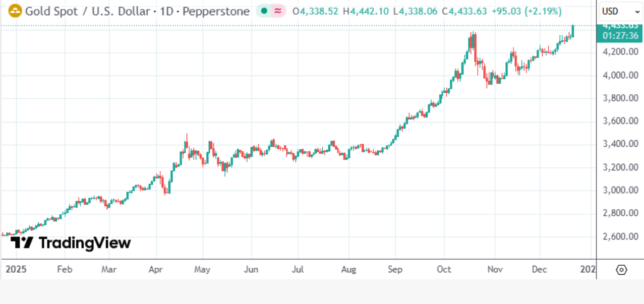Click the gold bars symbol icon
The width and height of the screenshot is (644, 304).
[15, 11]
